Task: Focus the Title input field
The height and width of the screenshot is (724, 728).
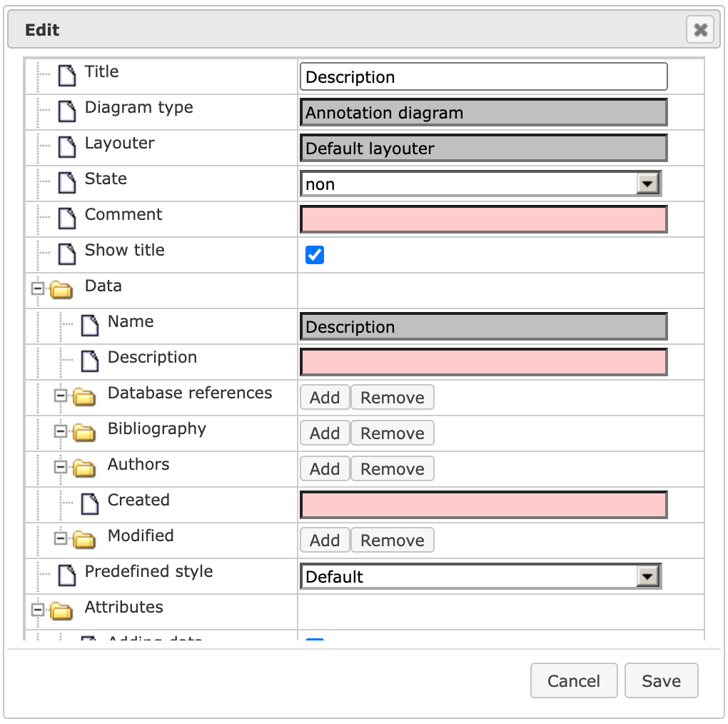Action: click(x=484, y=76)
